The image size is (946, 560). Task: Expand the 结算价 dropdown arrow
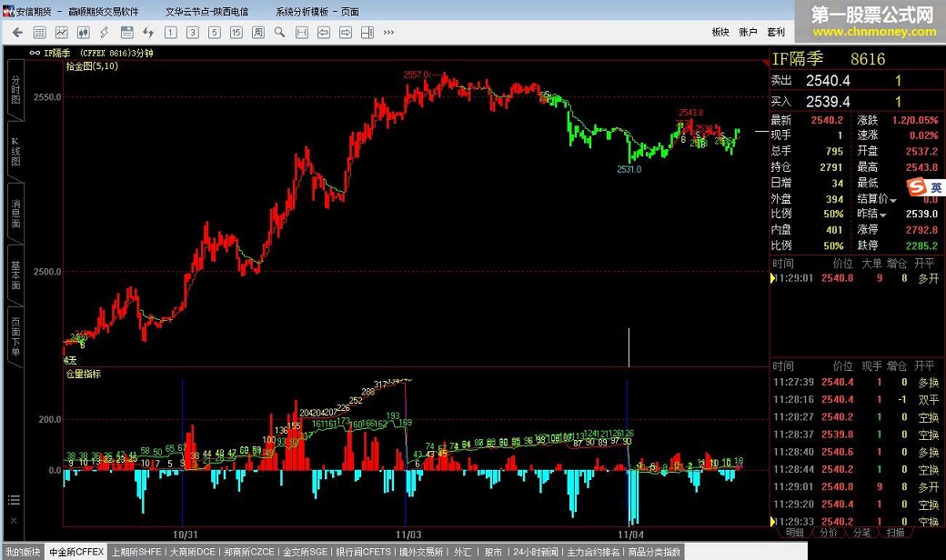(x=893, y=200)
